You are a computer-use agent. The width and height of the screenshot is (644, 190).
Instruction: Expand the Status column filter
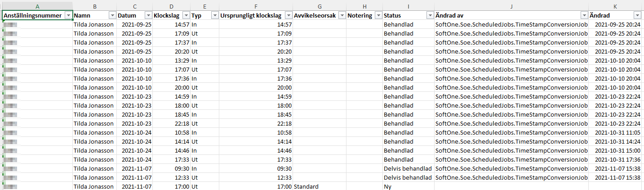(x=430, y=16)
